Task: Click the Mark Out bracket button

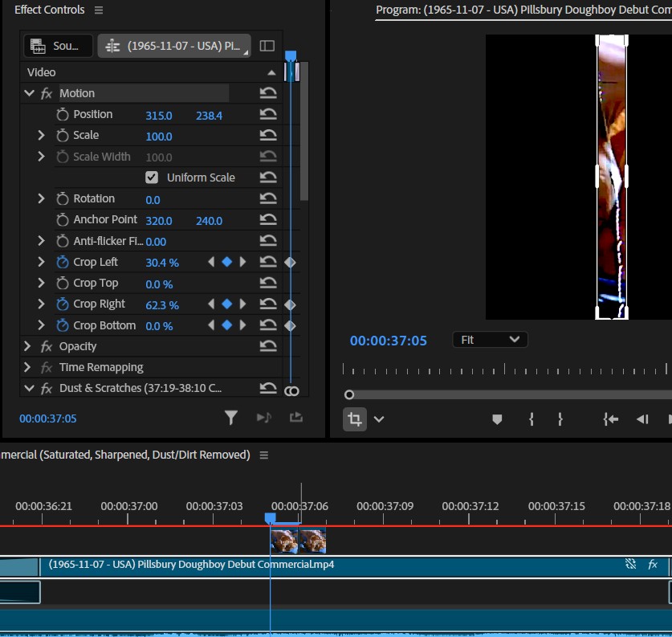Action: [560, 419]
